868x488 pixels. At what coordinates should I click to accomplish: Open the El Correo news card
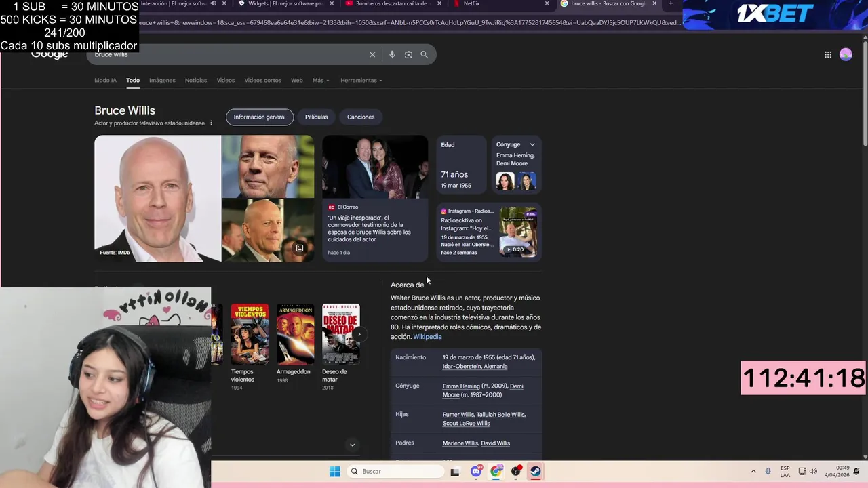click(x=375, y=198)
